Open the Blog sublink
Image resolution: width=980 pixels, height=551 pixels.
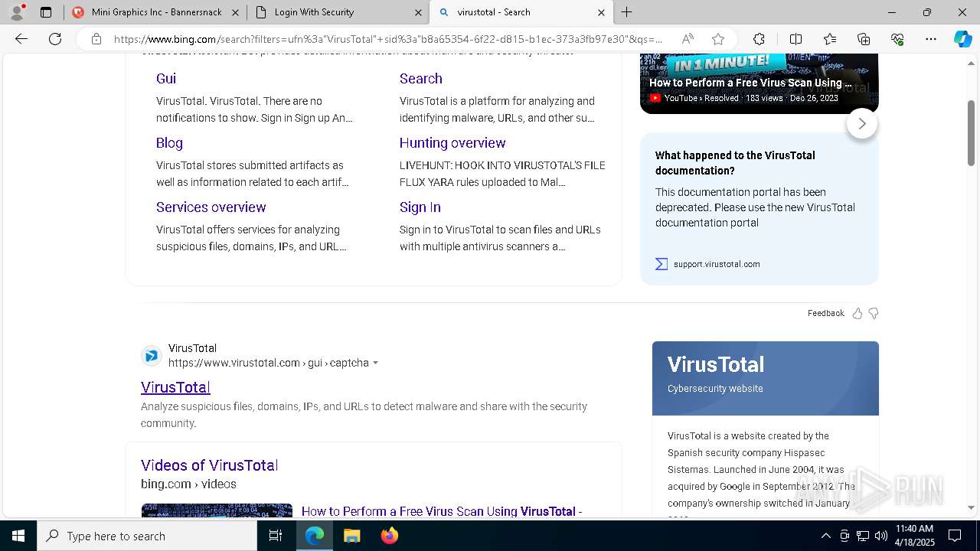pos(169,143)
